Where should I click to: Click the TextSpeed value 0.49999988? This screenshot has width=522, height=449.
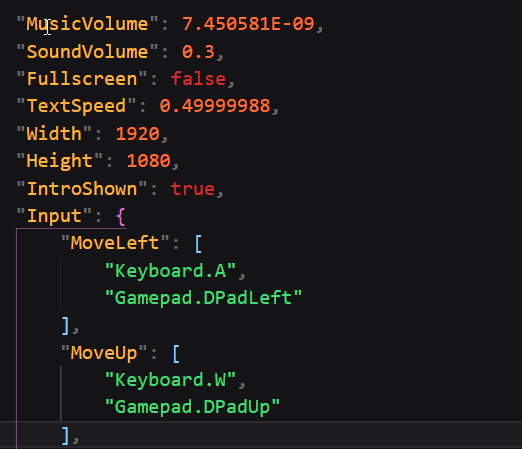point(215,106)
